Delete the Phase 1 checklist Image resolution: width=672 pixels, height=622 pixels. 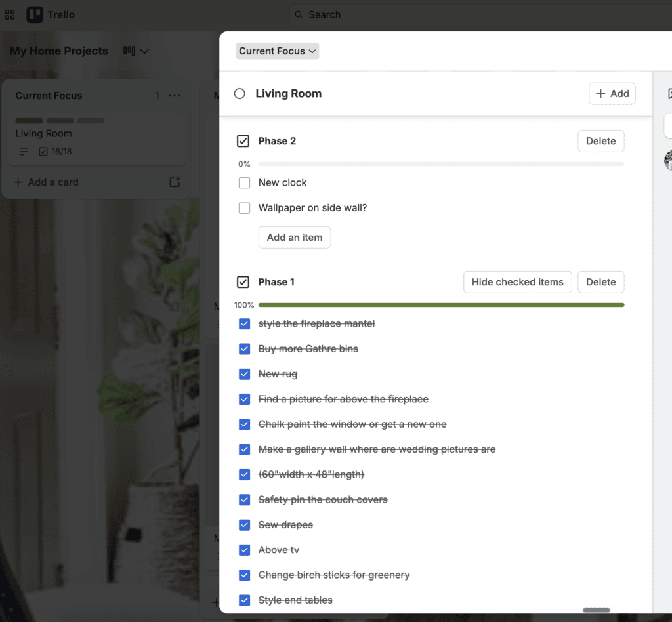point(600,282)
